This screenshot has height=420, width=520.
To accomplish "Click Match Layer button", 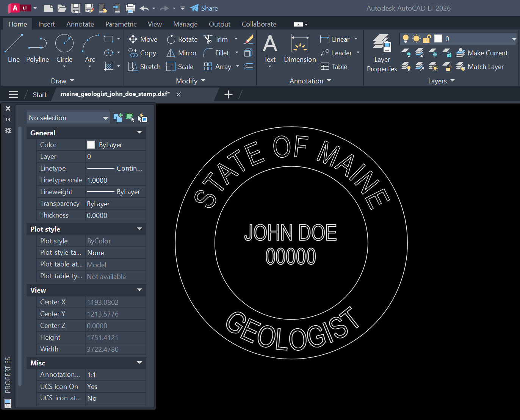I will coord(480,67).
